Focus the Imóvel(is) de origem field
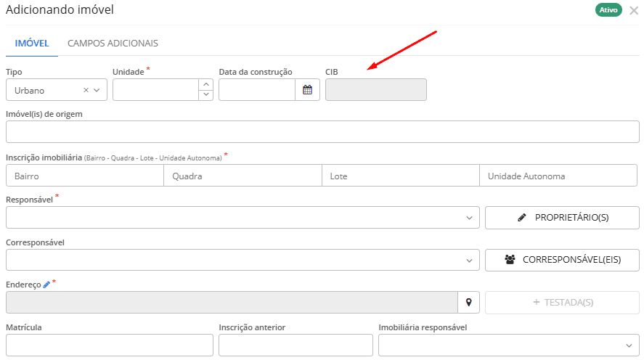 [322, 132]
